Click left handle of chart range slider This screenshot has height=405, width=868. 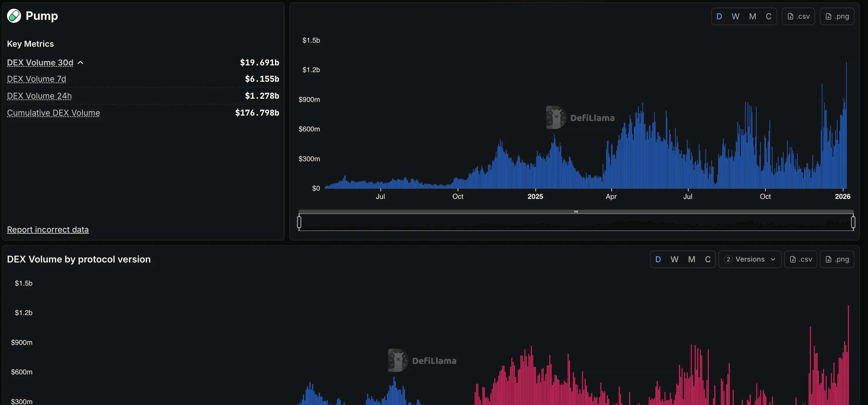pos(299,222)
